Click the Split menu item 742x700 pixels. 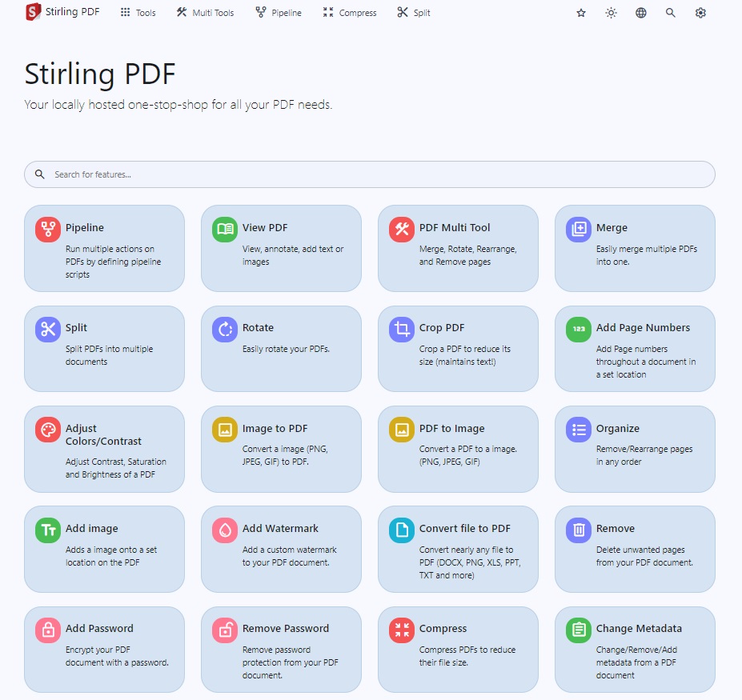pos(412,13)
